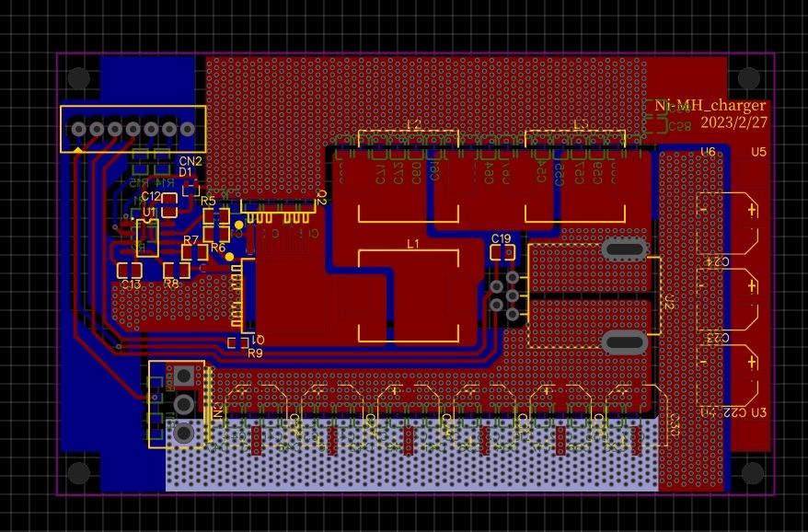The image size is (808, 532).
Task: Select the J2 connector label
Action: coord(669,303)
